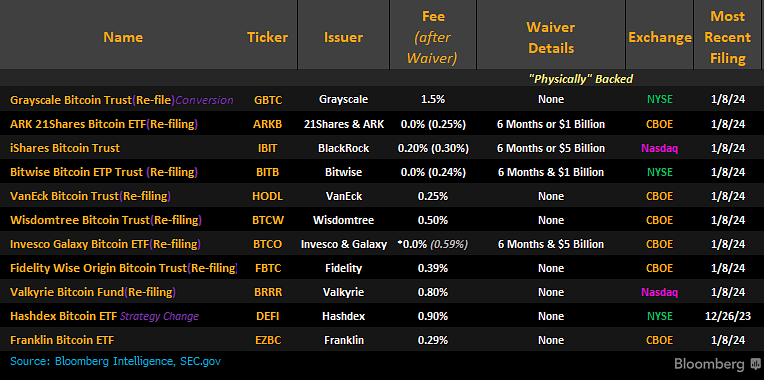Click the Strategy Change note
Viewport: 764px width, 380px height.
pos(159,316)
